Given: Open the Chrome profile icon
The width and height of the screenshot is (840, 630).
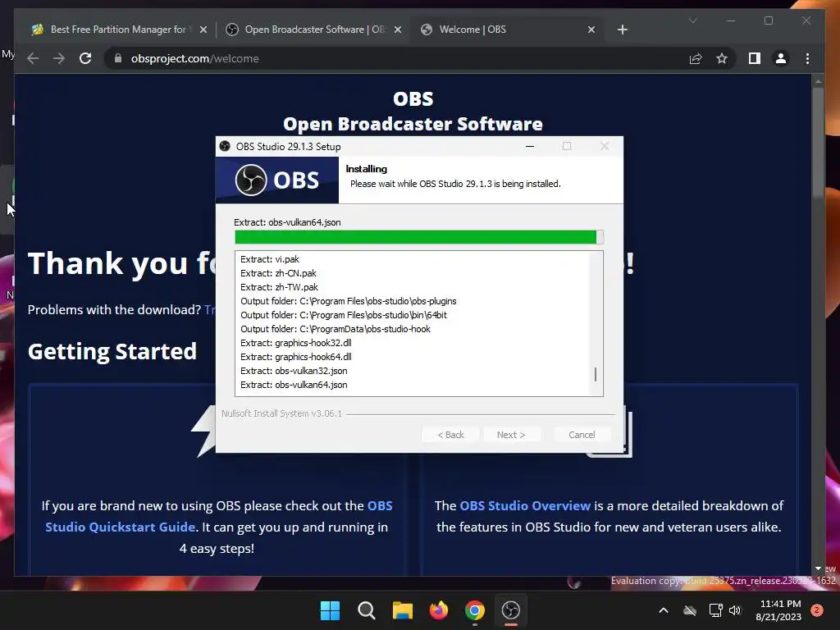Looking at the screenshot, I should click(781, 58).
